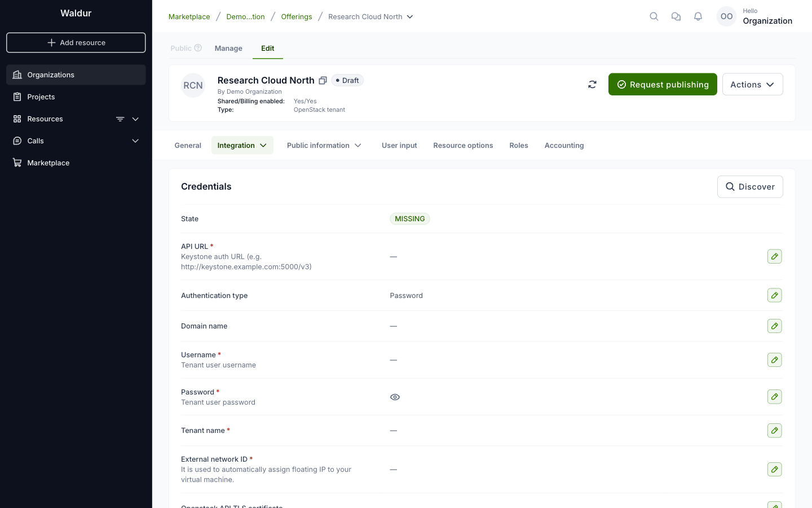Follow the Marketplace breadcrumb link

click(x=189, y=17)
